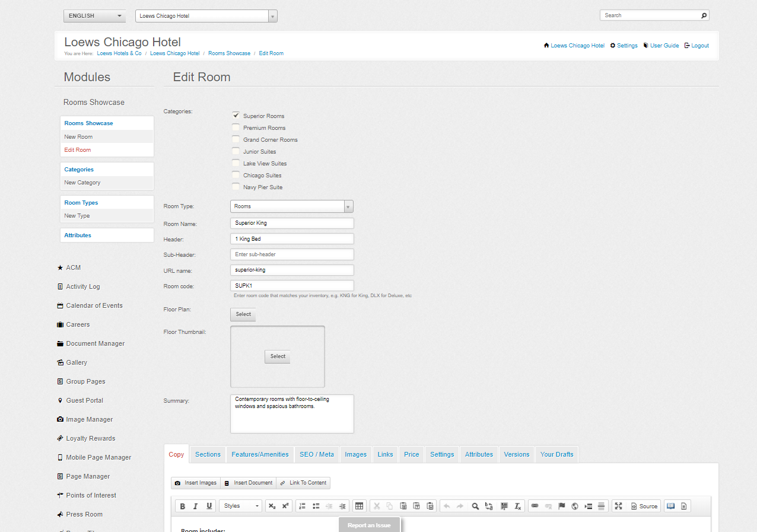
Task: Click Select inside Floor Thumbnail box
Action: point(278,356)
